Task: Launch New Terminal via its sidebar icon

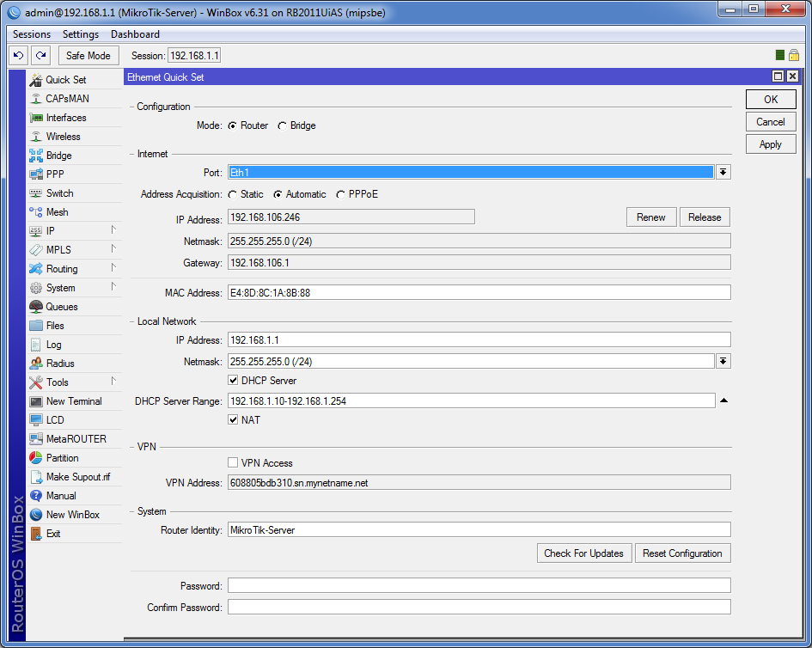Action: coord(36,401)
